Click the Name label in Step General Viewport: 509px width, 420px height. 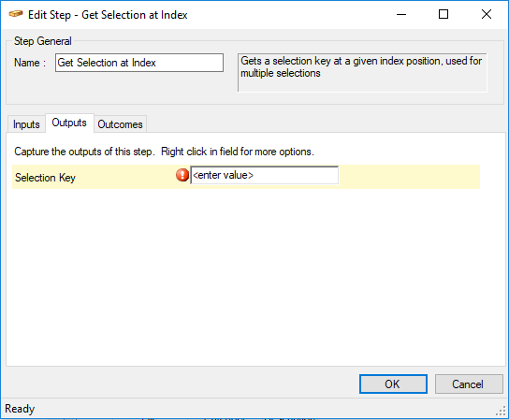(x=30, y=63)
